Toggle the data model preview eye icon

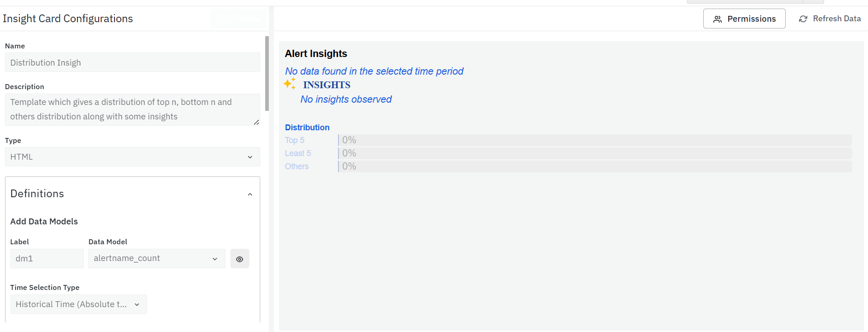coord(239,259)
